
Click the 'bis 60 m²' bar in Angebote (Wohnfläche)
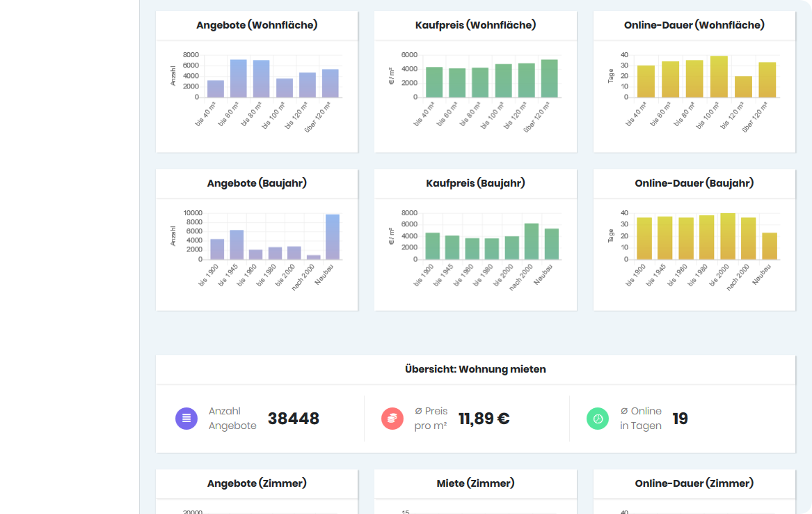[x=239, y=78]
